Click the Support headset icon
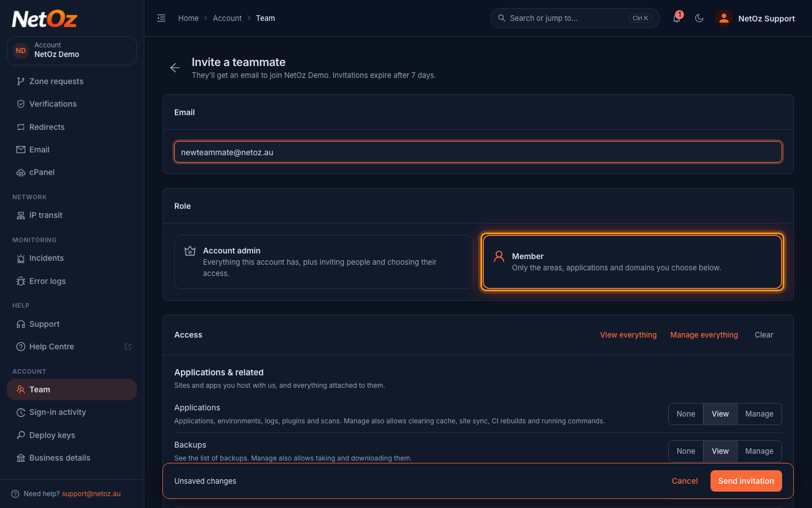Image resolution: width=812 pixels, height=508 pixels. (21, 324)
